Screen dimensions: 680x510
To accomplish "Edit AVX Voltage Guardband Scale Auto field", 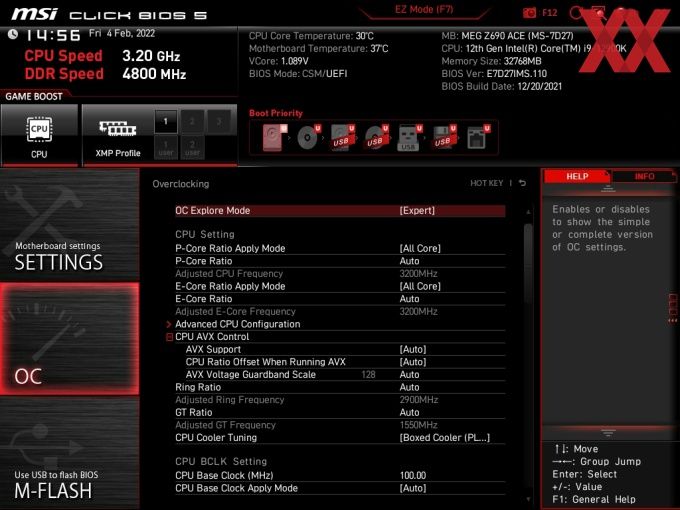I will pyautogui.click(x=409, y=375).
